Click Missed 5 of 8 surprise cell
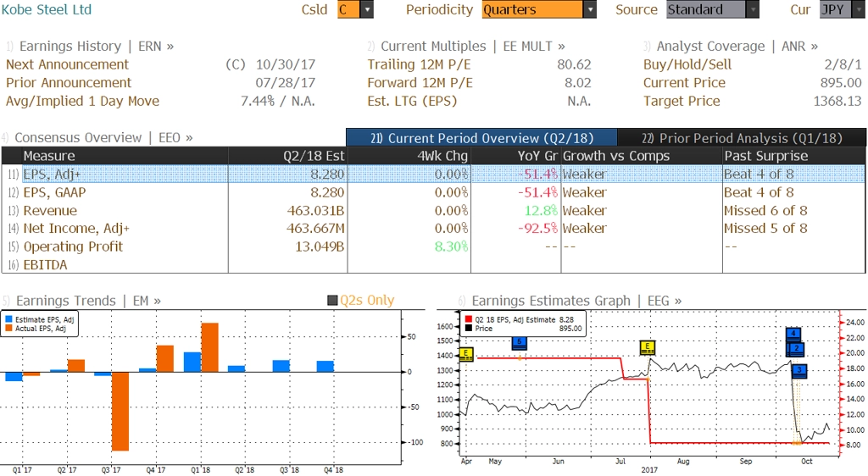 point(765,229)
